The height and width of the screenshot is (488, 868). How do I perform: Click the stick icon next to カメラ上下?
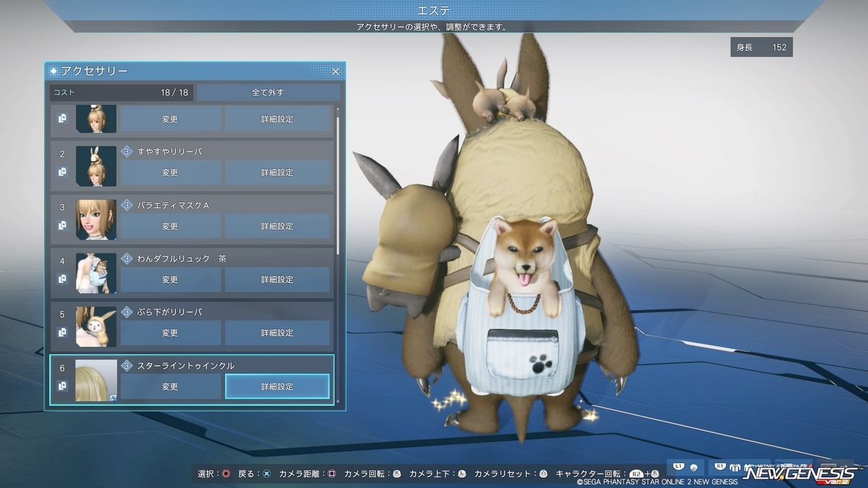(x=461, y=474)
